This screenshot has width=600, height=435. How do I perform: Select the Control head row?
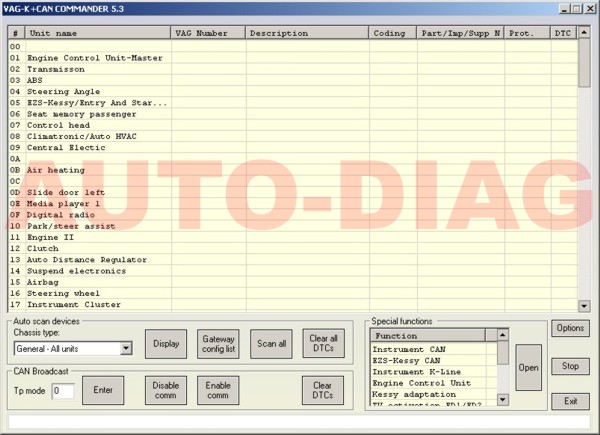(x=293, y=125)
